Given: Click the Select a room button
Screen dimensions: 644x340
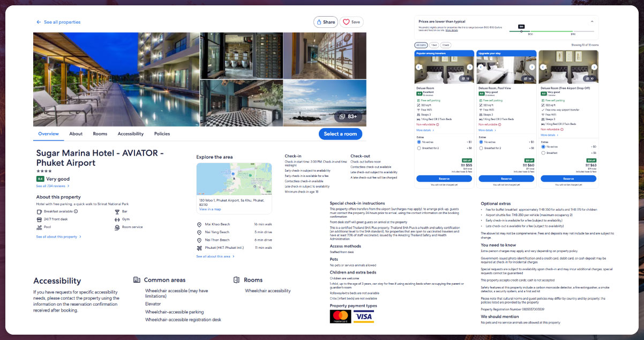Looking at the screenshot, I should click(340, 134).
